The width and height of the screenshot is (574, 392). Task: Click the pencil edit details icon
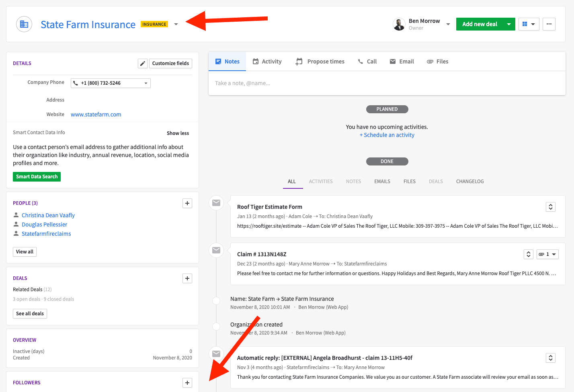[143, 63]
